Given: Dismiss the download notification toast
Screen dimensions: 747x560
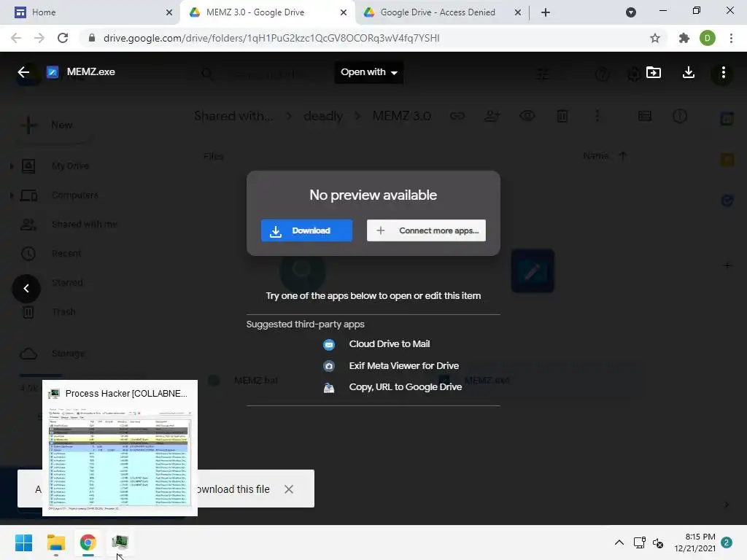Looking at the screenshot, I should pyautogui.click(x=289, y=489).
